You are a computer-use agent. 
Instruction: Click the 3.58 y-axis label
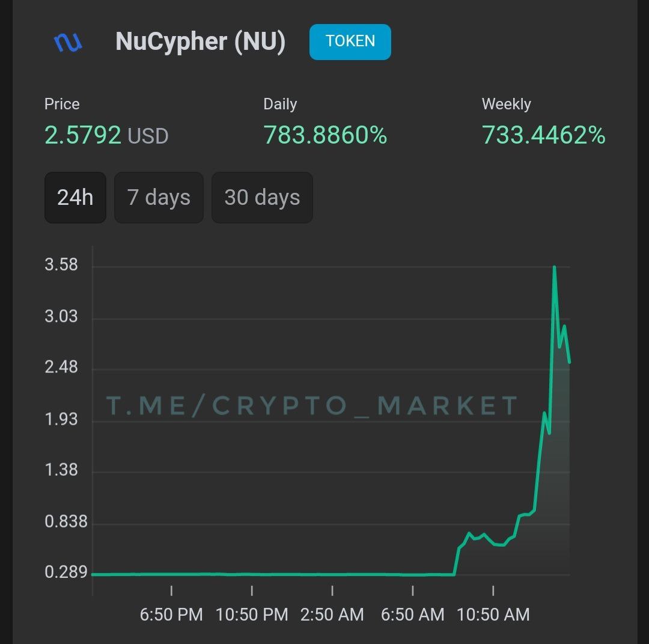click(x=61, y=265)
